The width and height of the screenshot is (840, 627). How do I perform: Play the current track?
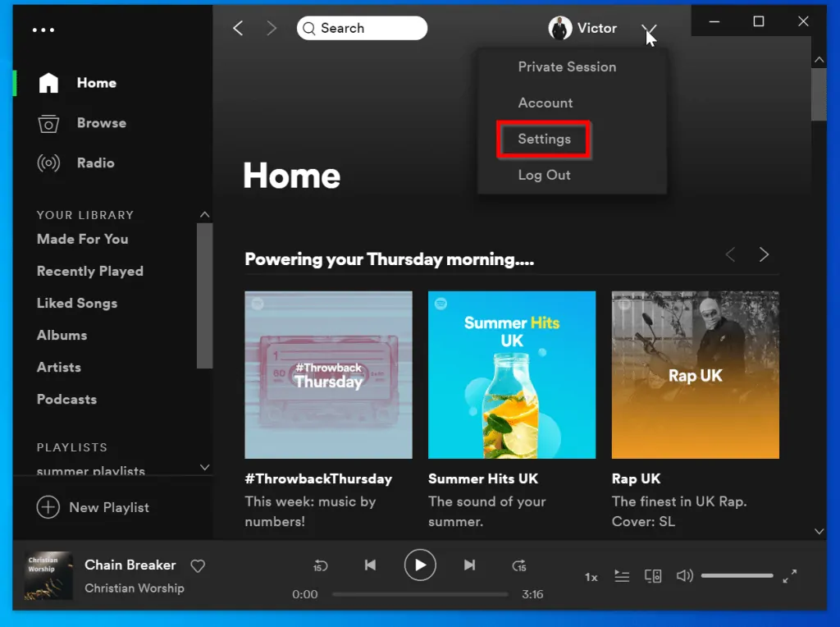click(420, 565)
